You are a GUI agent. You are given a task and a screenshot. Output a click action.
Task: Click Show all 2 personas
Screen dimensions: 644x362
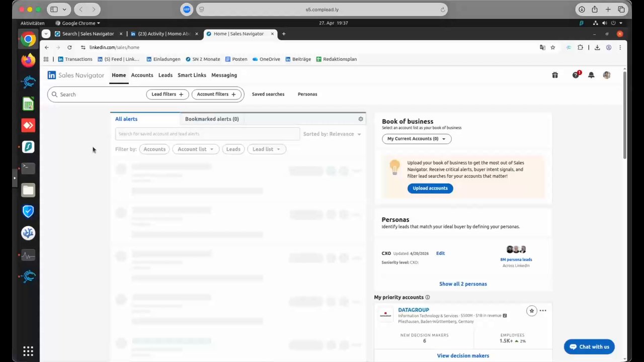tap(463, 284)
